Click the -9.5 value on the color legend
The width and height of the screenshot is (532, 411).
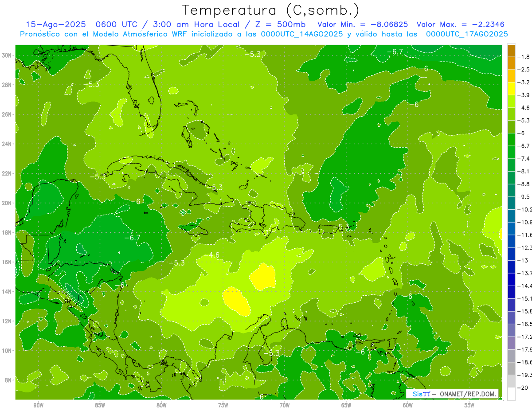pos(524,196)
